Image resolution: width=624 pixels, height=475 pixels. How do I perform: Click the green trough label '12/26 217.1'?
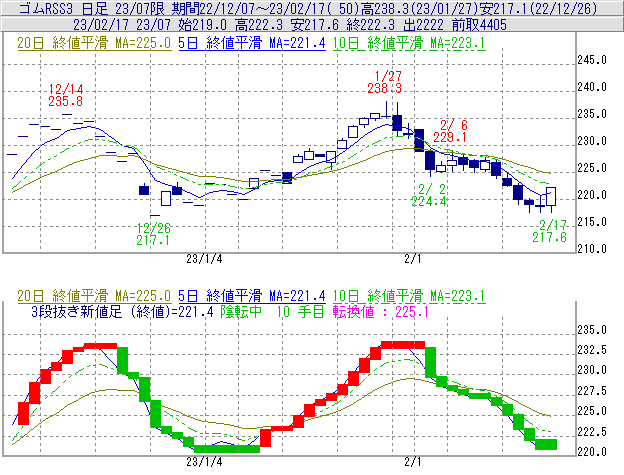(153, 234)
